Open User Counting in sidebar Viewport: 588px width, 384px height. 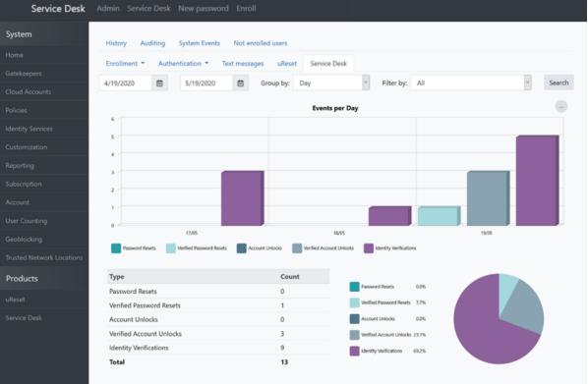[44, 221]
